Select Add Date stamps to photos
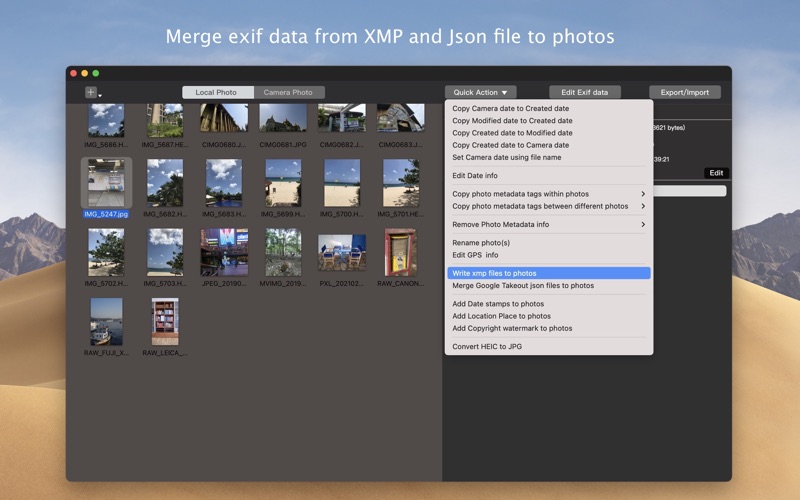Image resolution: width=800 pixels, height=500 pixels. click(x=548, y=304)
